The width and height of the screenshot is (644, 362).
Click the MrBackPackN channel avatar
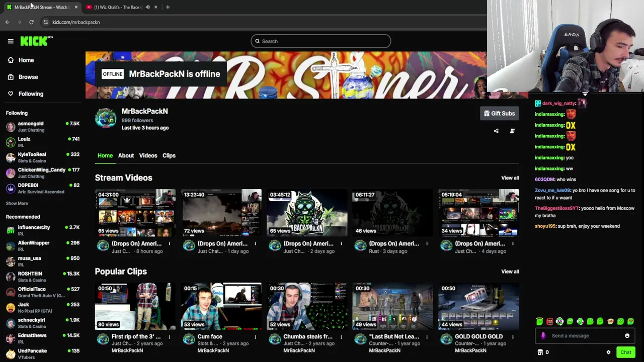click(x=106, y=118)
